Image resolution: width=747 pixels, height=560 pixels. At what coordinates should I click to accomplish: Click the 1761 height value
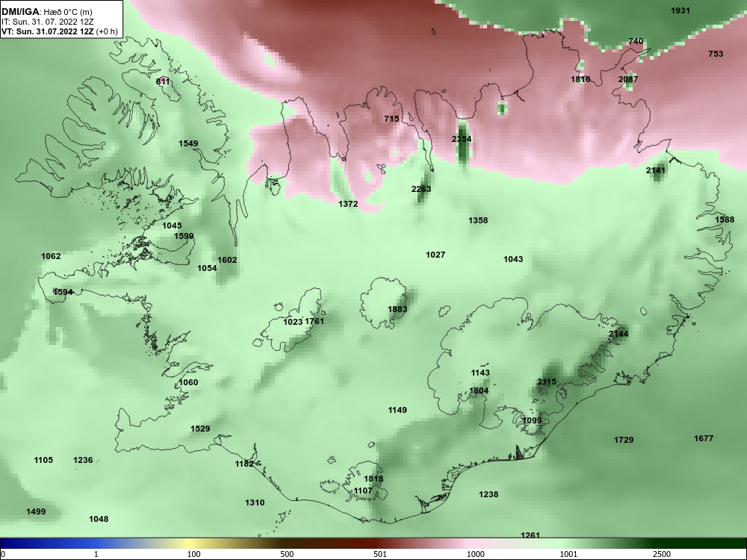tap(314, 321)
